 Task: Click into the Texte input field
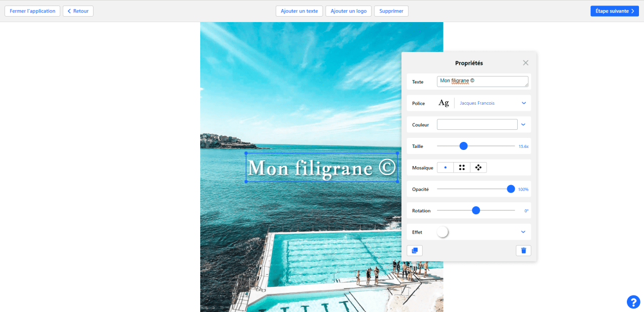click(x=482, y=82)
